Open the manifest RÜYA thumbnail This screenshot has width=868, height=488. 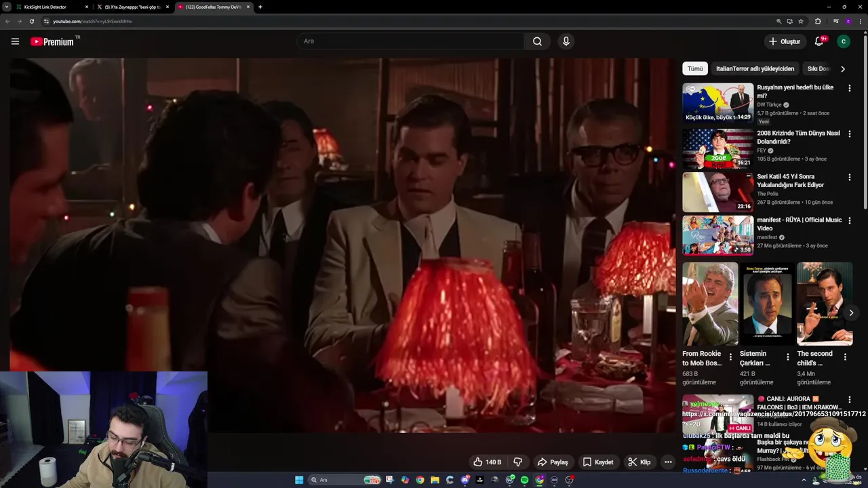coord(717,235)
